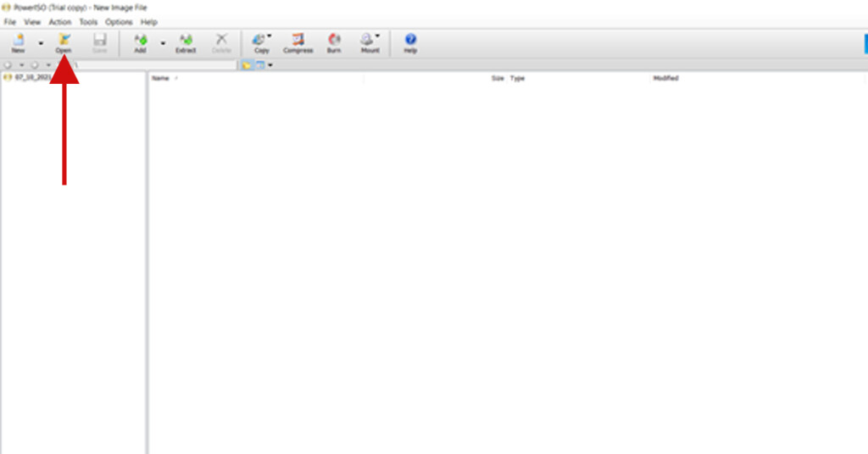Sort the list by Name column header
The width and height of the screenshot is (868, 454).
pyautogui.click(x=161, y=79)
